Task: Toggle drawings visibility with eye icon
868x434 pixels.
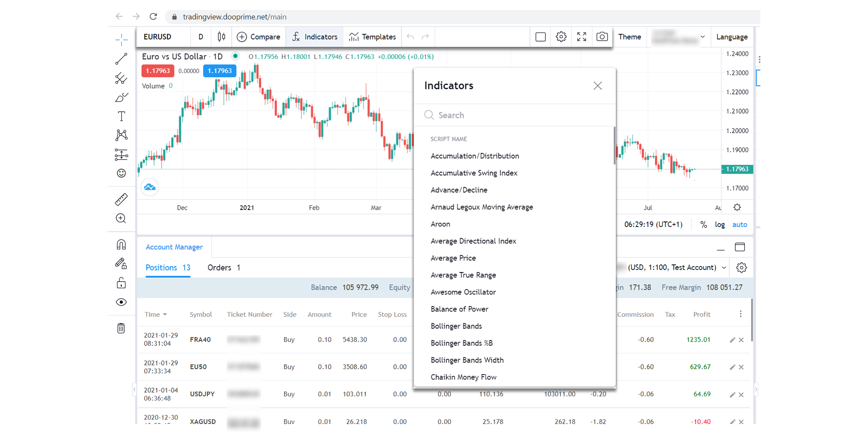Action: (122, 302)
